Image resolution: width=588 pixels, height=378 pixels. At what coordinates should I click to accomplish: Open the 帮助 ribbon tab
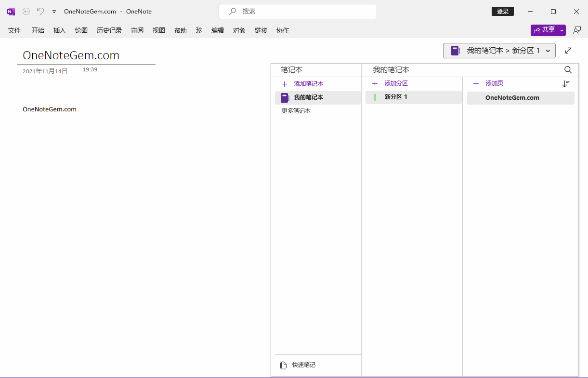[x=181, y=30]
